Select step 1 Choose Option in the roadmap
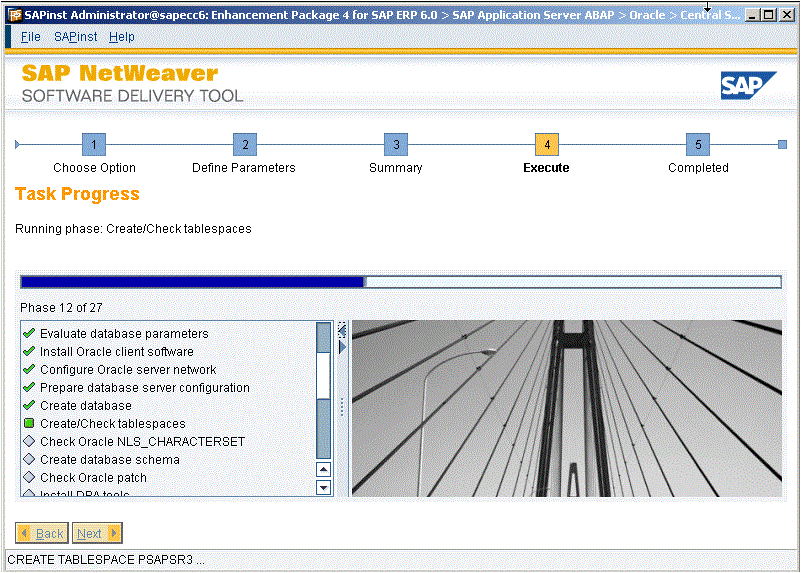Screen dimensions: 801x573 pos(94,145)
